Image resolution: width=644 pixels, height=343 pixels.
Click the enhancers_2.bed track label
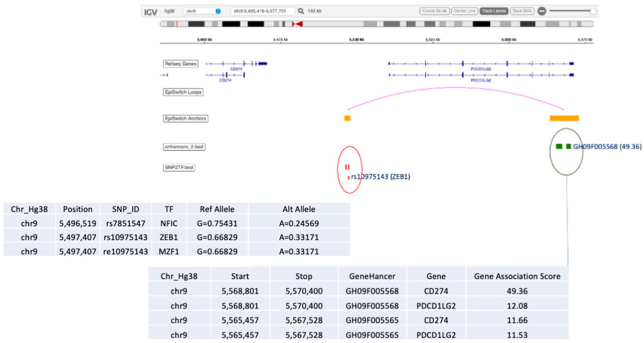[x=184, y=147]
